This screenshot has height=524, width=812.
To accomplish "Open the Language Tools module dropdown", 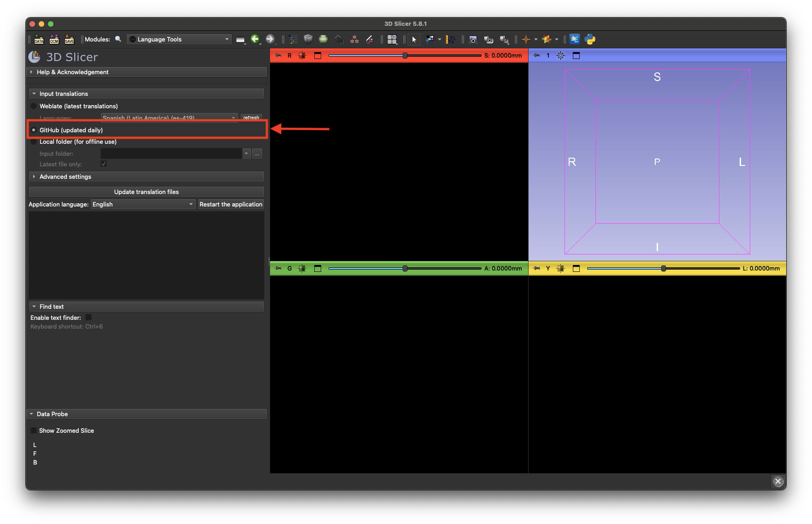I will click(x=179, y=39).
